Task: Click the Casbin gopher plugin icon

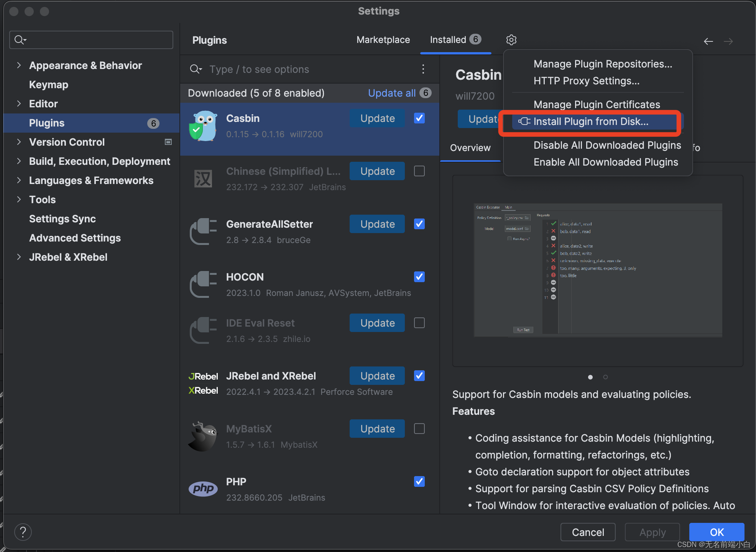Action: [203, 126]
